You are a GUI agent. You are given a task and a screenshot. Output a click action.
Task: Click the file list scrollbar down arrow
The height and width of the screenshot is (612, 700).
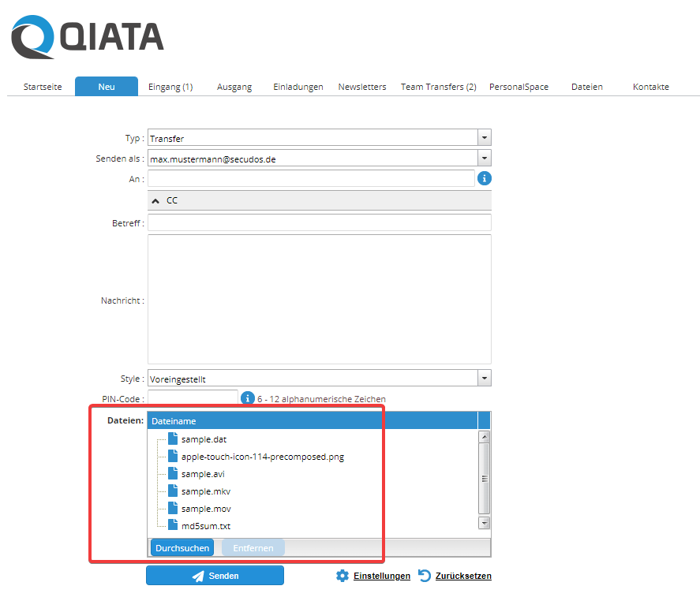tap(484, 523)
